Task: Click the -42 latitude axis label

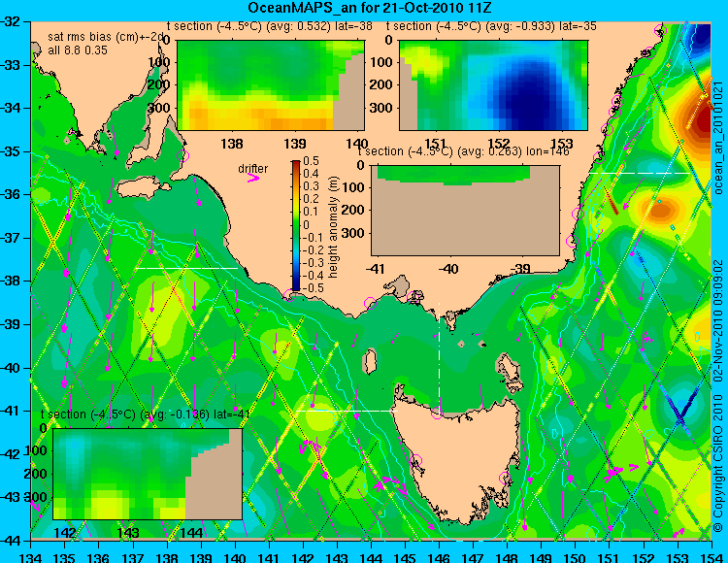Action: pyautogui.click(x=11, y=454)
